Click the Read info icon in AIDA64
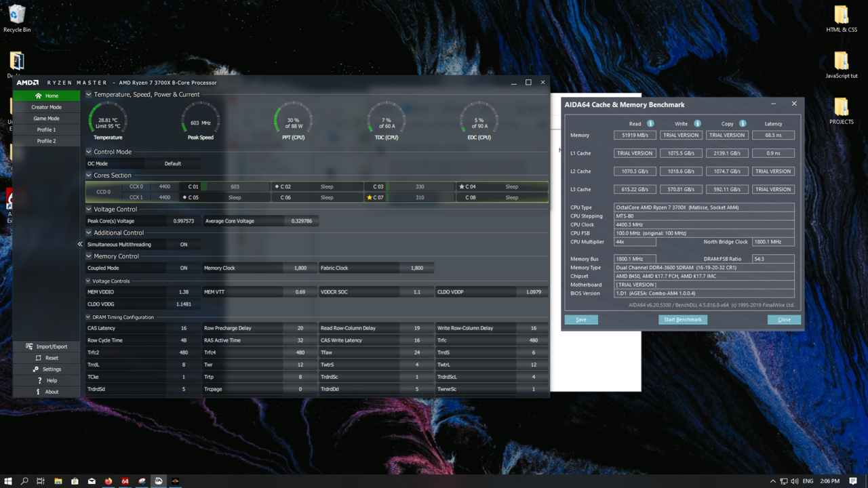Viewport: 868px width, 488px height. point(650,124)
